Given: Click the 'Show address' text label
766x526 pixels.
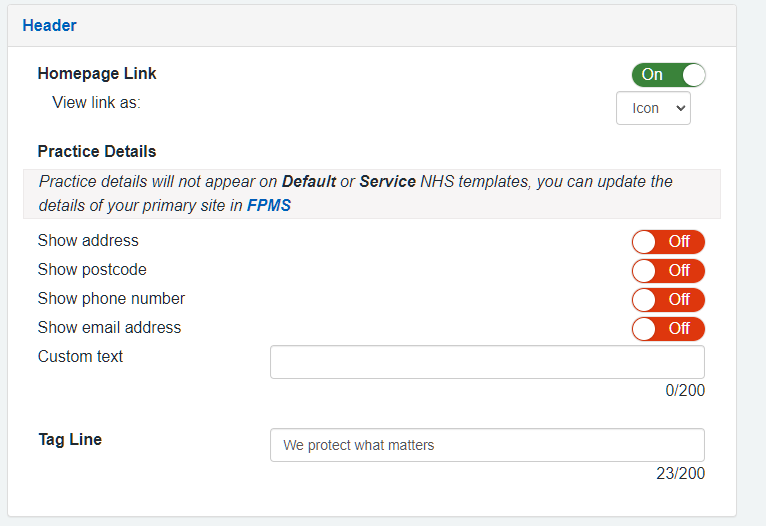Looking at the screenshot, I should point(88,240).
